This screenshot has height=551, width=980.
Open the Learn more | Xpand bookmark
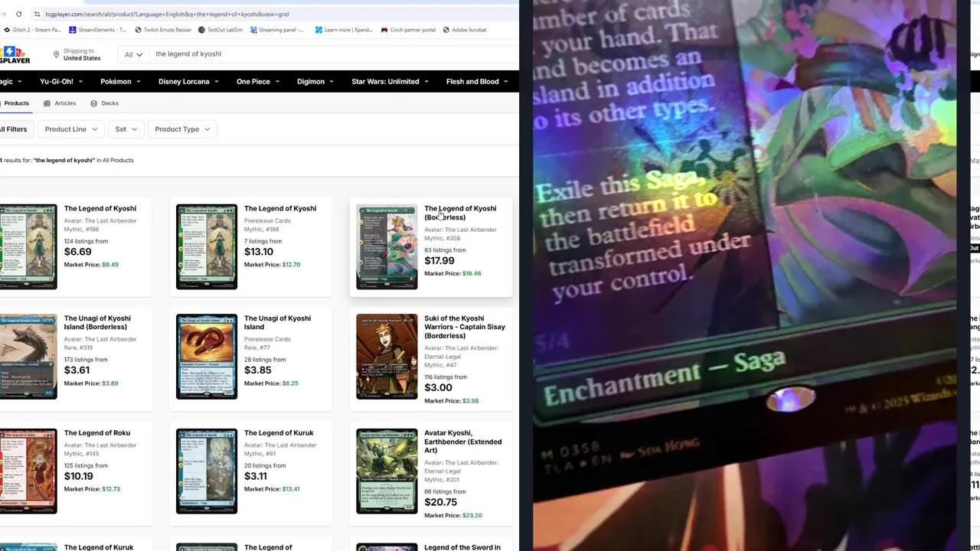coord(344,30)
